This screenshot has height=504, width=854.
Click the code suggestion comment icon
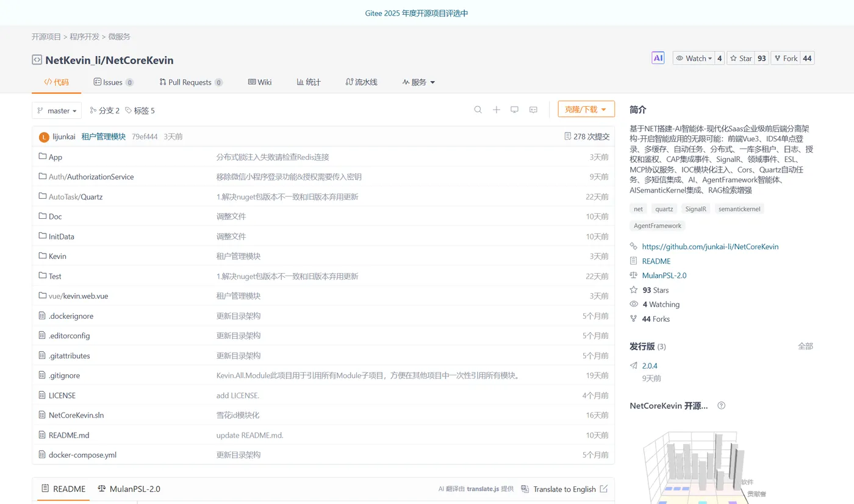click(x=533, y=109)
